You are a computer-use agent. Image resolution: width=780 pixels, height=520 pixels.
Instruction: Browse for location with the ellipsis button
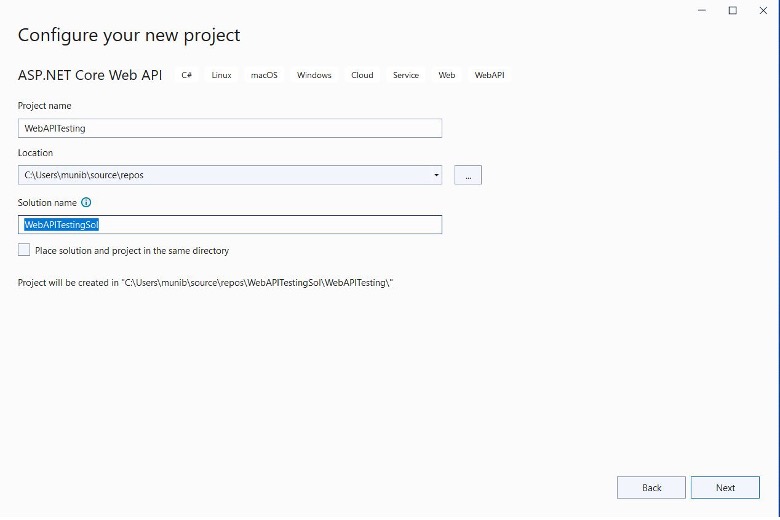click(468, 175)
